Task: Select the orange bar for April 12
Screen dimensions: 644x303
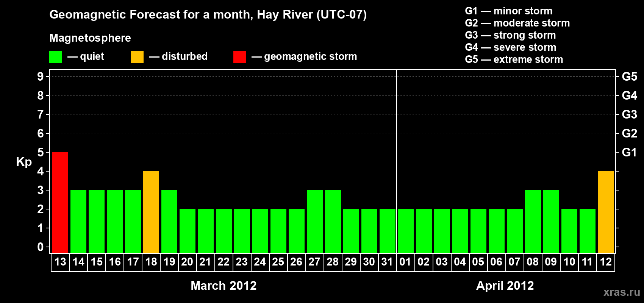Action: [606, 212]
